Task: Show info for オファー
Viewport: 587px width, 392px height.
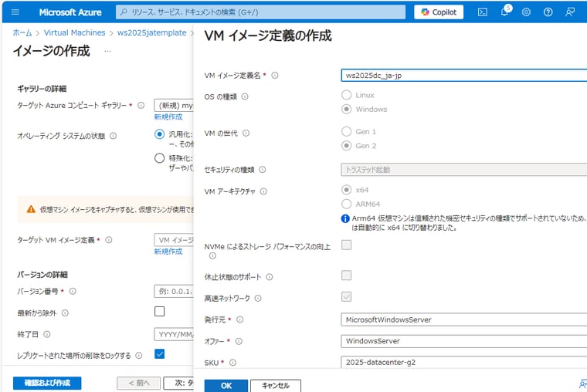Action: click(239, 341)
